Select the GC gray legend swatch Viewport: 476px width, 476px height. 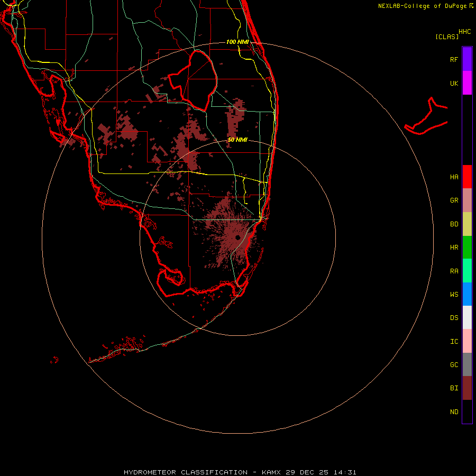click(467, 364)
